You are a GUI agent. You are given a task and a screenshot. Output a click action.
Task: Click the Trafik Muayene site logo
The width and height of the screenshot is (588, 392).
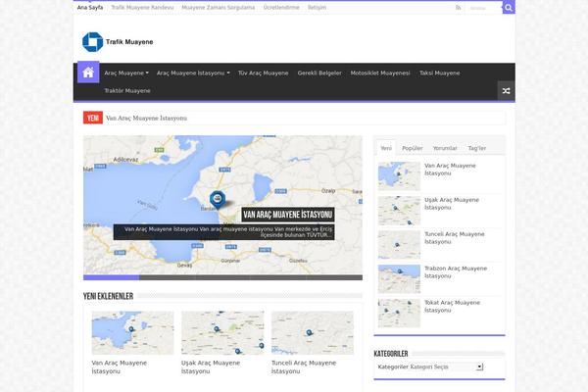click(x=118, y=41)
